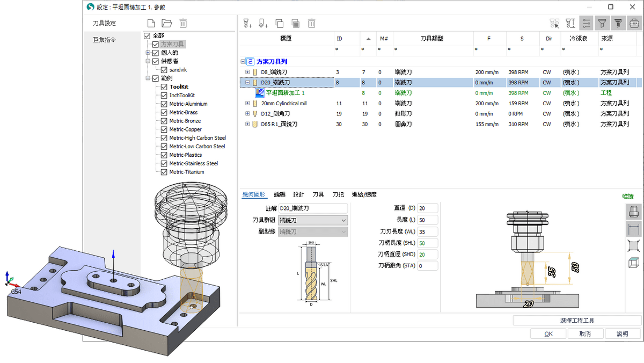644x363 pixels.
Task: Click the zoom to fit preview icon
Action: (633, 246)
